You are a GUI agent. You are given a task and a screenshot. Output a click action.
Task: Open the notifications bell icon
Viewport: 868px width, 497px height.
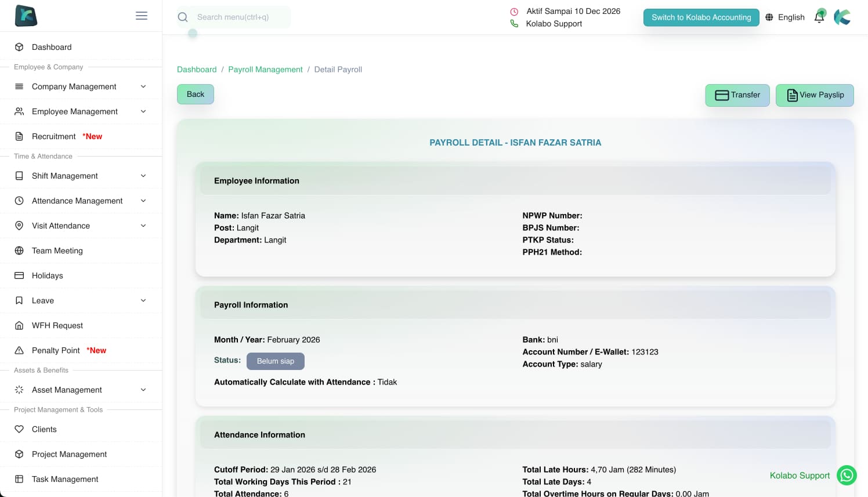point(819,17)
